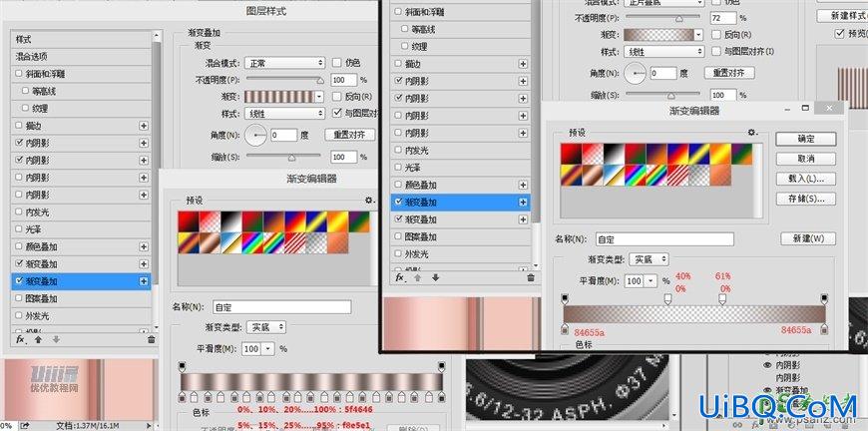Select the copper preset in the left gradient editor
The height and width of the screenshot is (431, 868).
(210, 242)
